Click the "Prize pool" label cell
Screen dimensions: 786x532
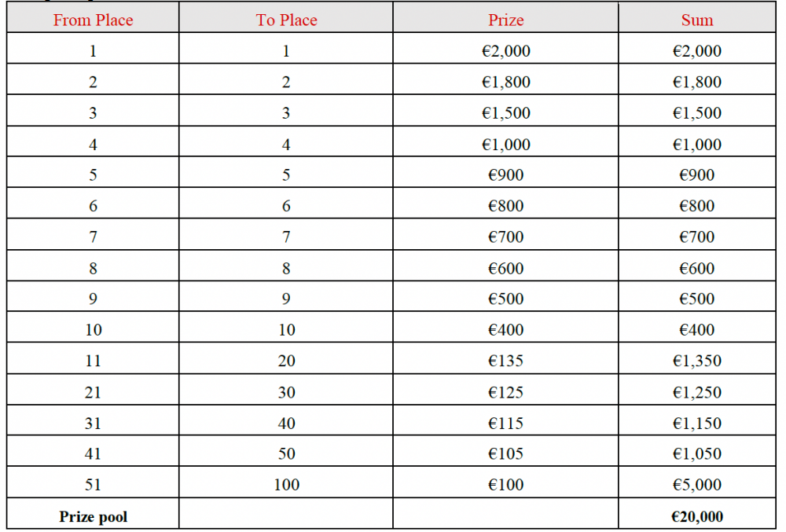[x=93, y=516]
